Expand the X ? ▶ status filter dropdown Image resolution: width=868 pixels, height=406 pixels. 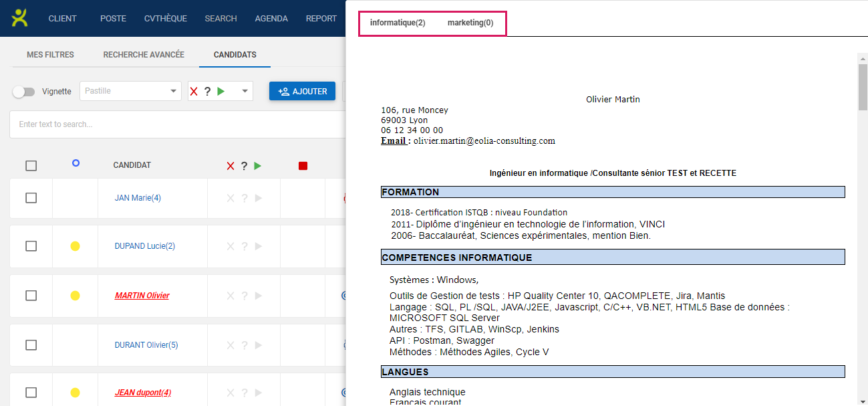tap(245, 91)
